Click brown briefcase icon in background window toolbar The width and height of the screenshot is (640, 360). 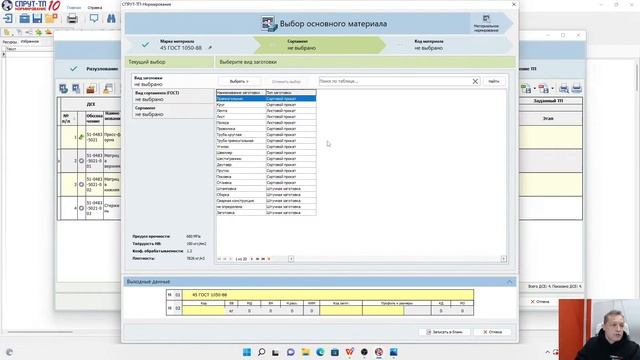(x=91, y=88)
